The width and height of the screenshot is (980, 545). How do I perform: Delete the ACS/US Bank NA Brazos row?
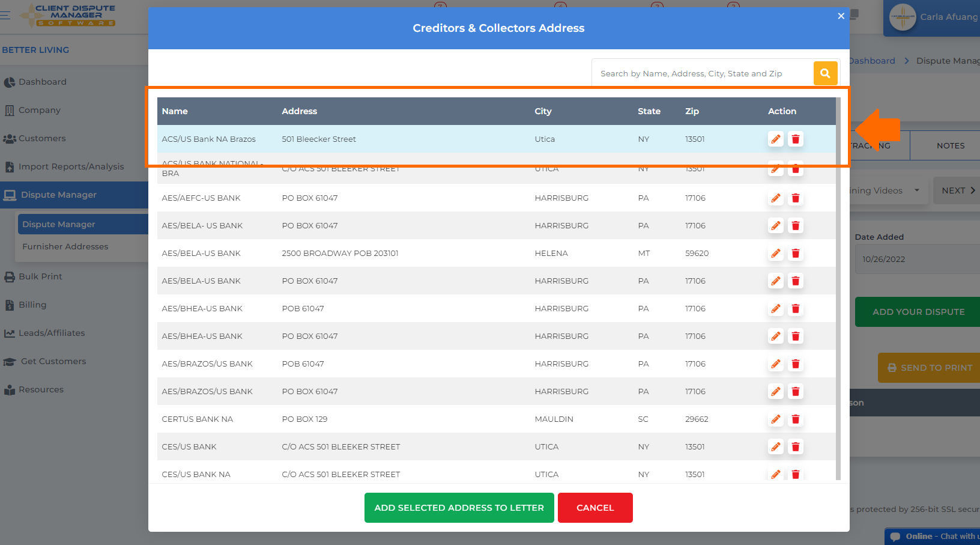click(796, 139)
